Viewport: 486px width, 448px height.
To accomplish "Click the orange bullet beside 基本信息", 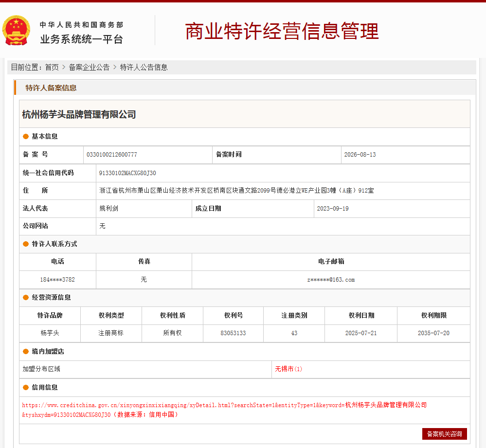I will pyautogui.click(x=26, y=136).
